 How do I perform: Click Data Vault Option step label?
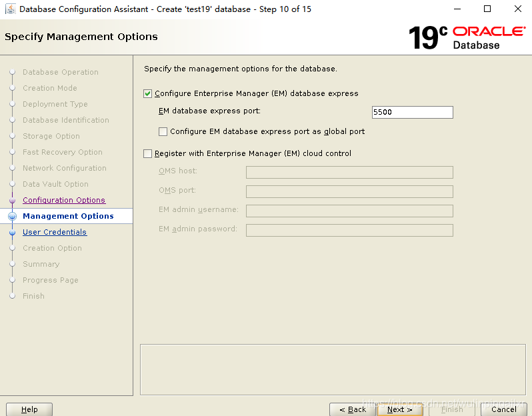[x=55, y=184]
